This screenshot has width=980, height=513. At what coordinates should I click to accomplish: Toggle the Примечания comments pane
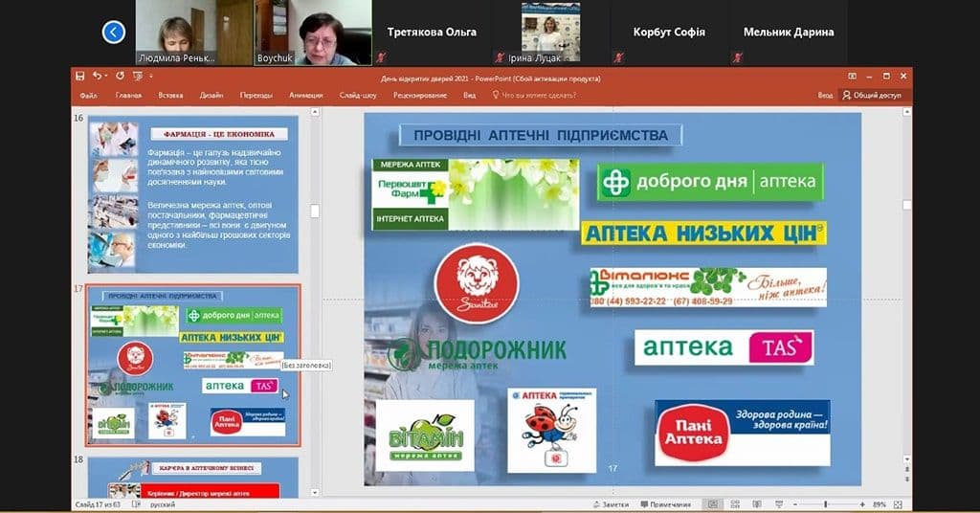tap(666, 504)
